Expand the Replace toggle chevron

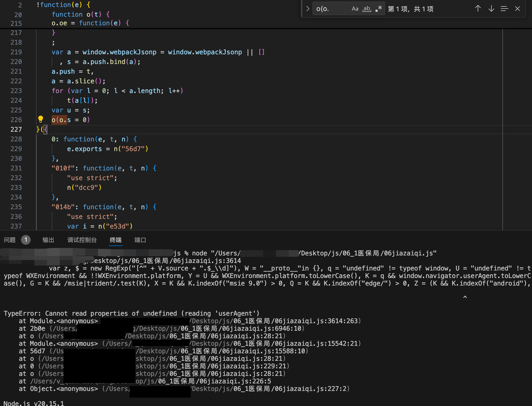pos(308,9)
